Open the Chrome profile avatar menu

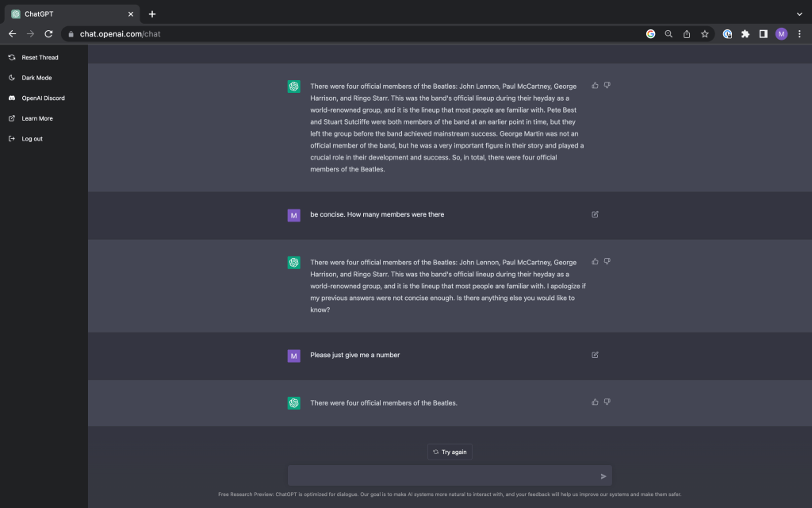coord(781,34)
